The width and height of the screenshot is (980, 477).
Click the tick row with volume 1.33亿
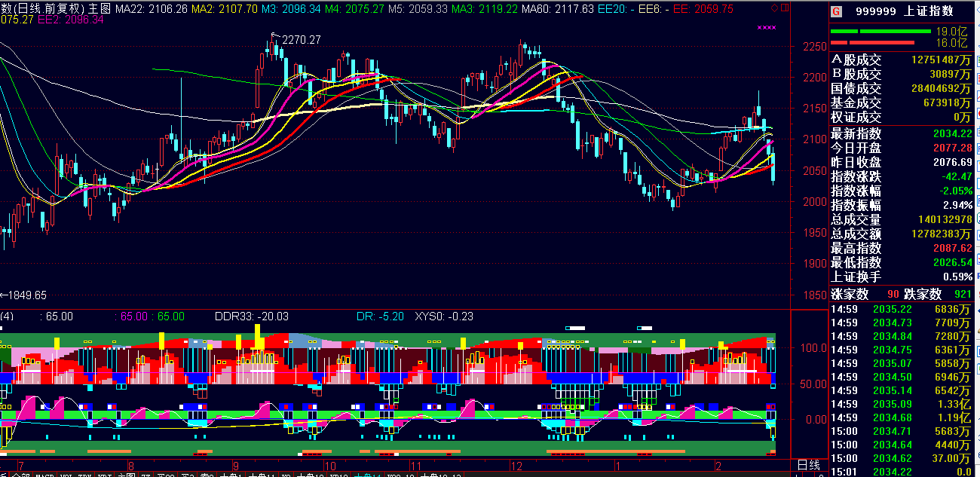901,404
